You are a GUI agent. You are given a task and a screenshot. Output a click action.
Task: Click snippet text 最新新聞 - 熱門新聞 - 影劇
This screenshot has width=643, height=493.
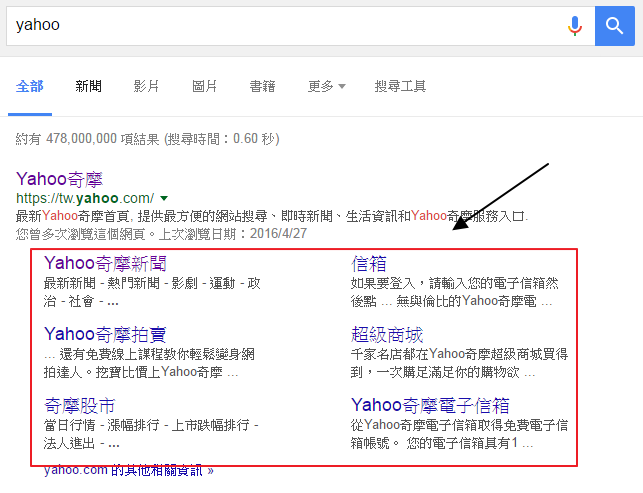121,283
